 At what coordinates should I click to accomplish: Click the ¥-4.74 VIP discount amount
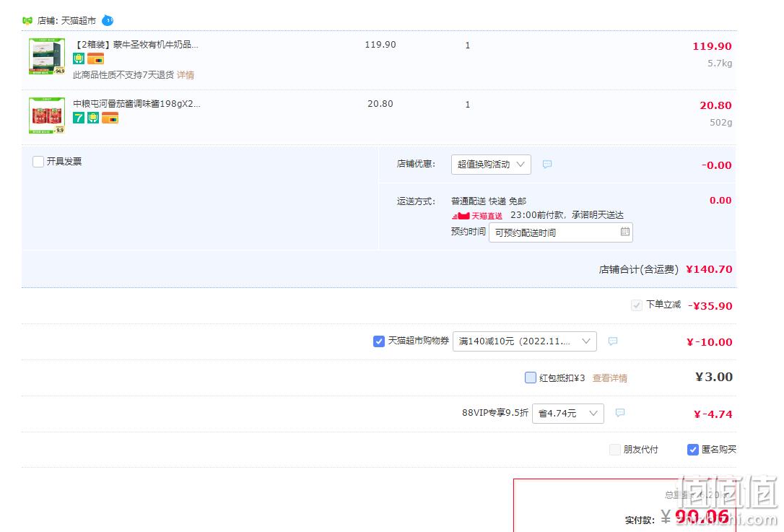tap(713, 414)
